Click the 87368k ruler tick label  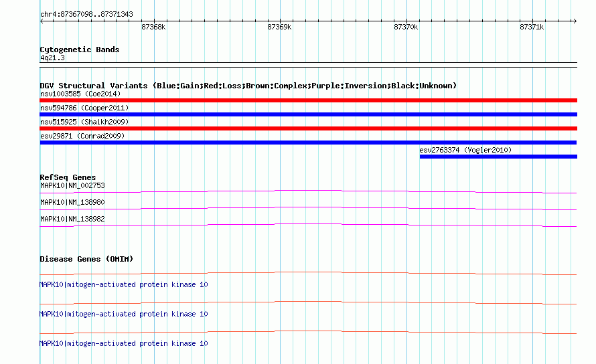click(x=153, y=27)
